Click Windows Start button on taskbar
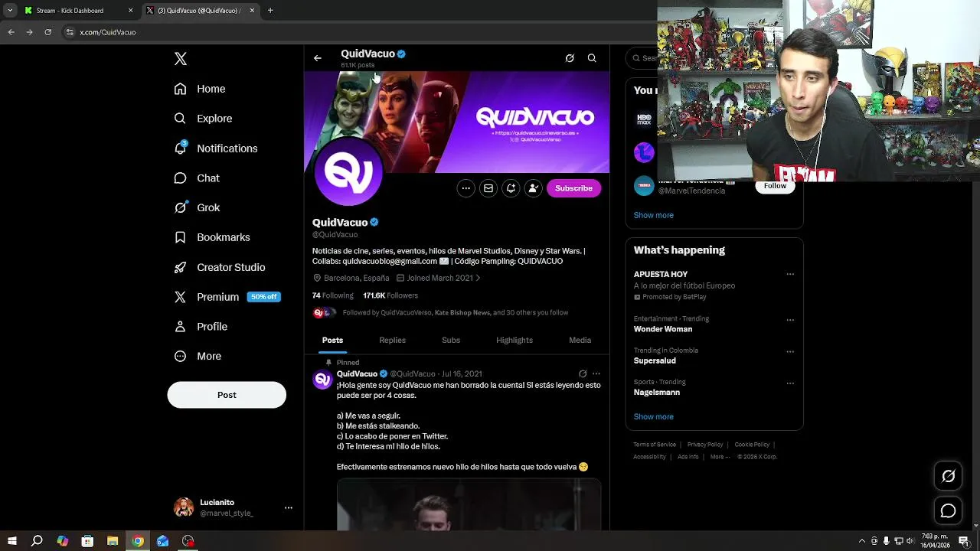 tap(11, 541)
